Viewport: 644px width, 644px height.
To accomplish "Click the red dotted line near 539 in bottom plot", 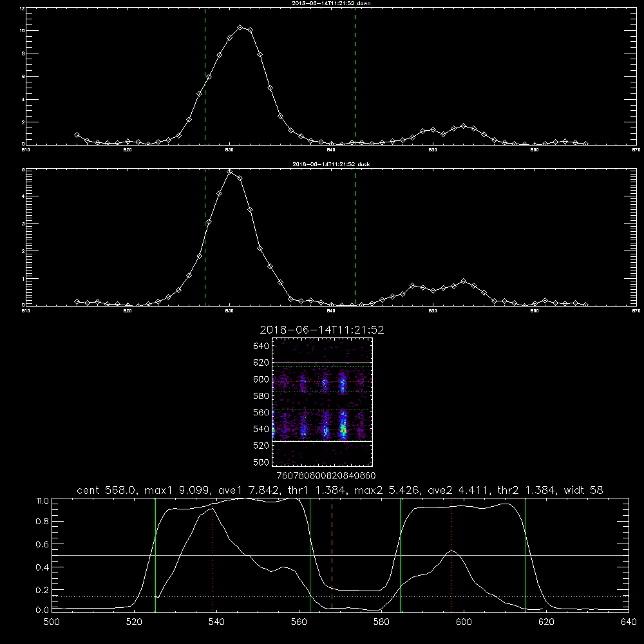I will (213, 556).
